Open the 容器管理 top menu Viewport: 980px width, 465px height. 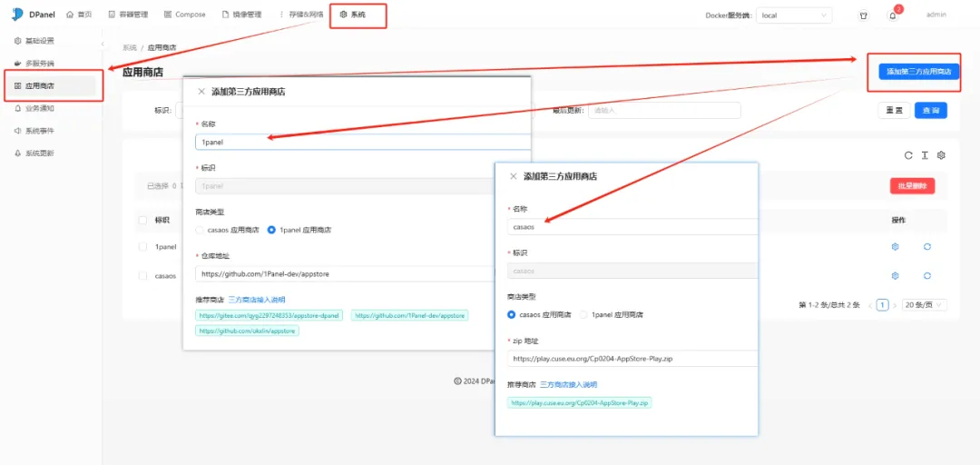click(128, 15)
